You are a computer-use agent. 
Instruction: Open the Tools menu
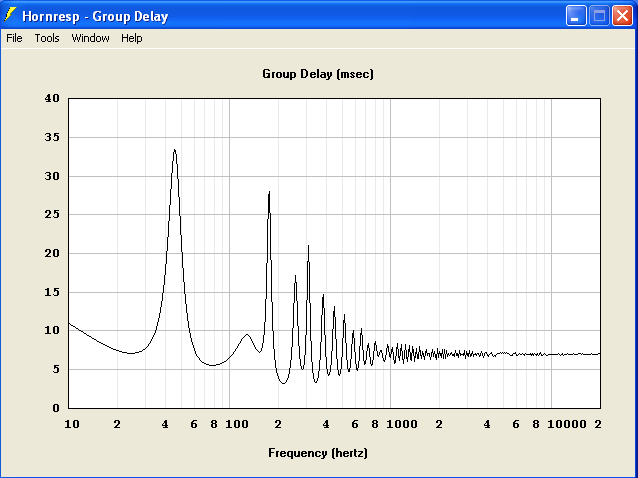click(47, 38)
